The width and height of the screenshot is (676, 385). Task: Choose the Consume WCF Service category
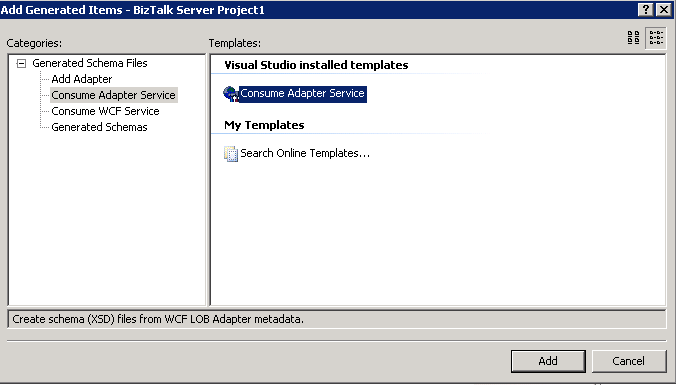click(x=105, y=111)
